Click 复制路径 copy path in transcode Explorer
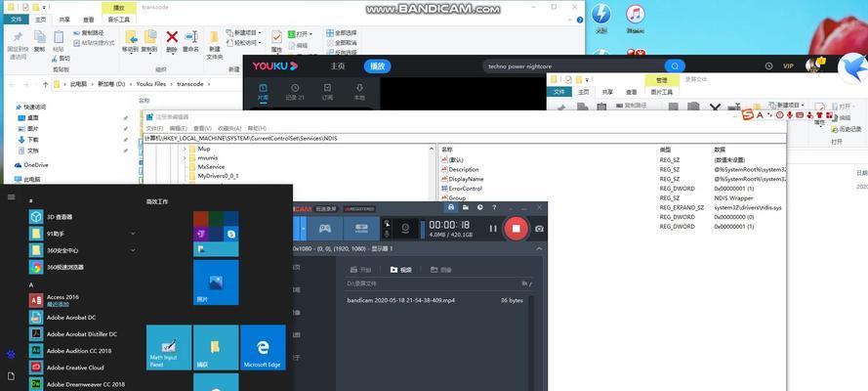Screen dimensions: 868x391 coord(89,32)
